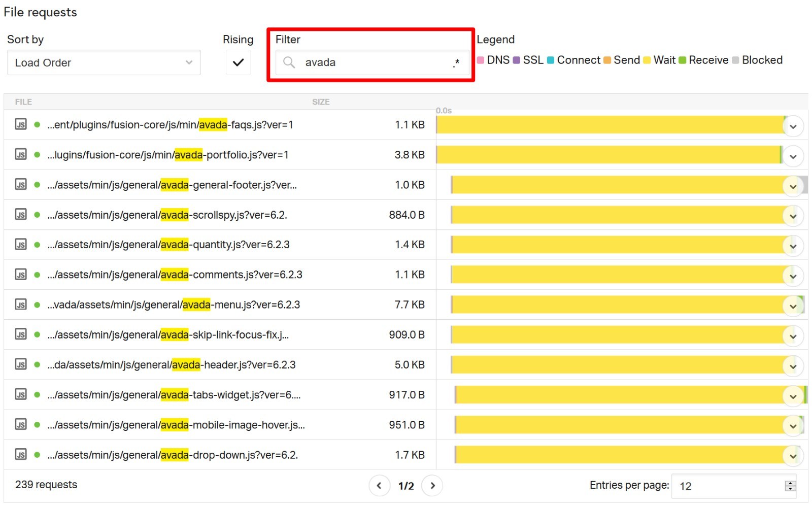Screen dimensions: 812x506
Task: Click the gray Blocked legend swatch
Action: [x=735, y=60]
